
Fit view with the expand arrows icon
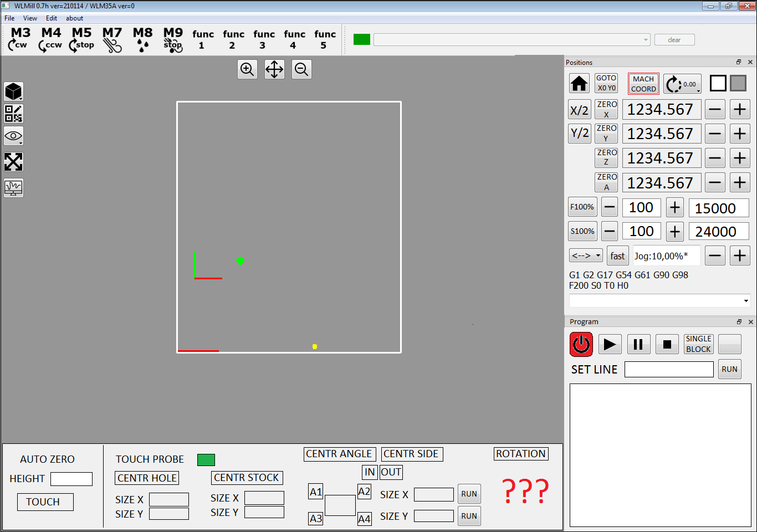[13, 162]
